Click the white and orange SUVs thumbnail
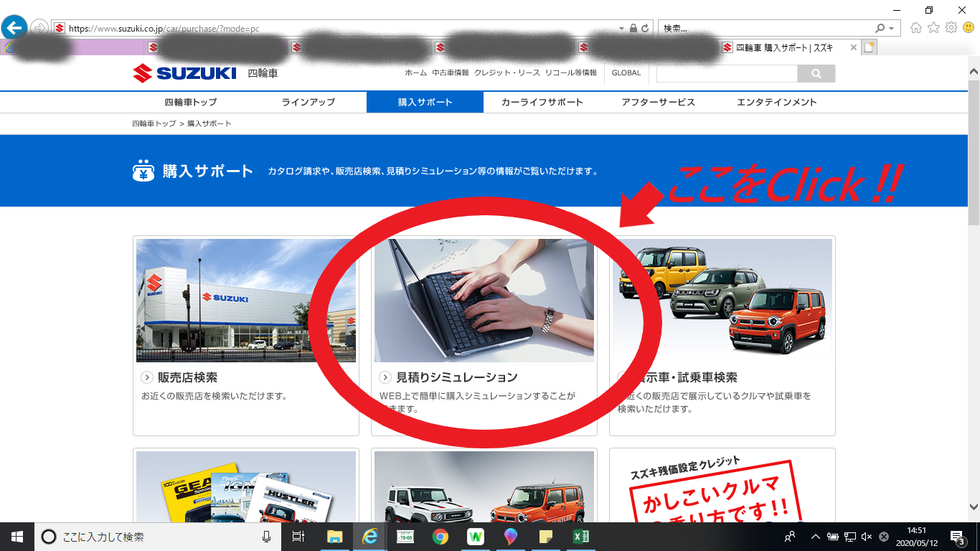 tap(484, 486)
